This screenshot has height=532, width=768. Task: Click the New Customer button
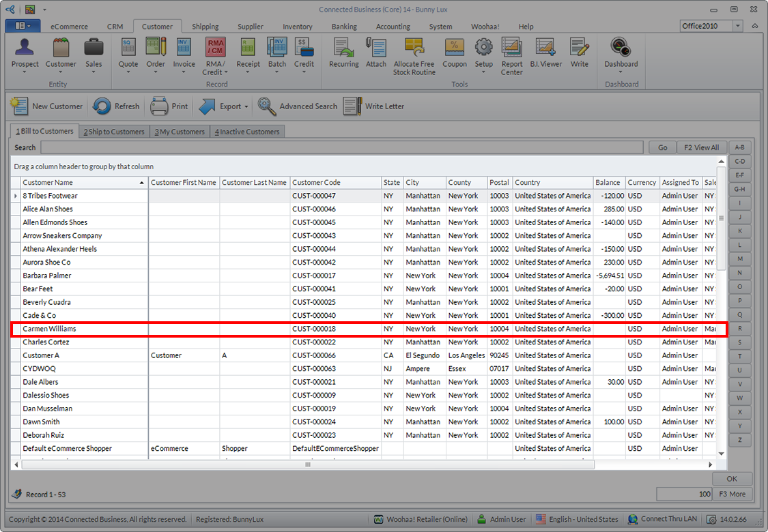point(47,106)
